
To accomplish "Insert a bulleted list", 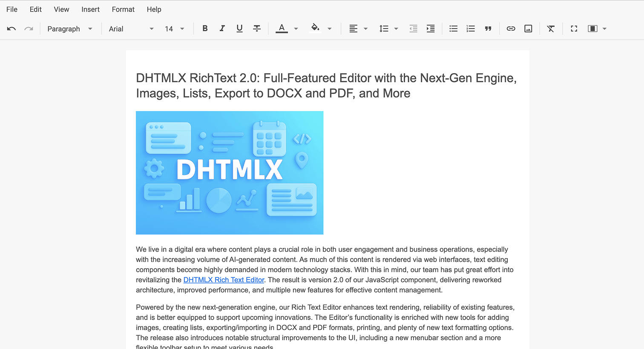I will [453, 29].
